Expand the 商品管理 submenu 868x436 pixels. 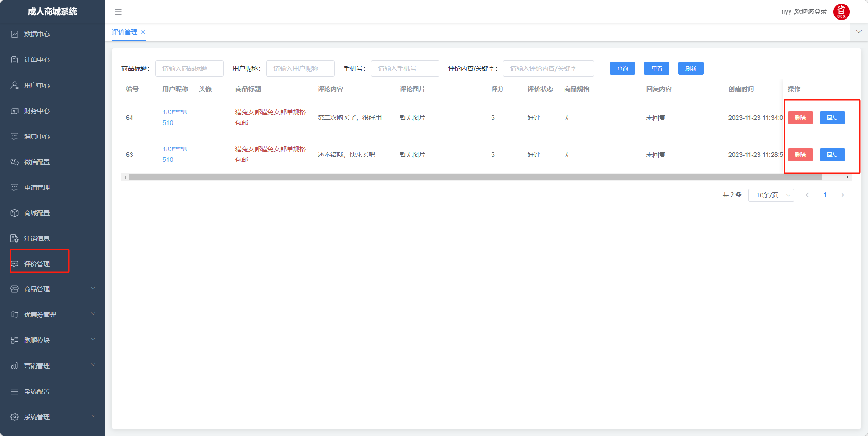coord(93,288)
